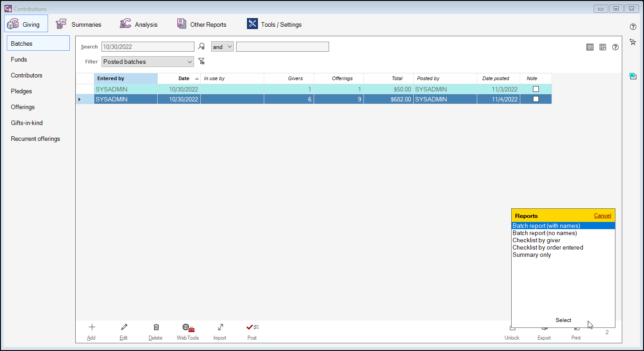Click the Delete trash can icon
Viewport: 644px width, 351px height.
click(156, 327)
